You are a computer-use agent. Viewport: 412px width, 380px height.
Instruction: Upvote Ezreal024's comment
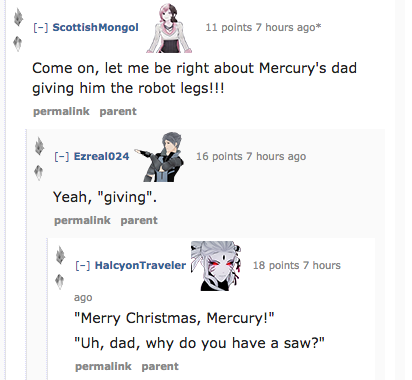coord(39,146)
